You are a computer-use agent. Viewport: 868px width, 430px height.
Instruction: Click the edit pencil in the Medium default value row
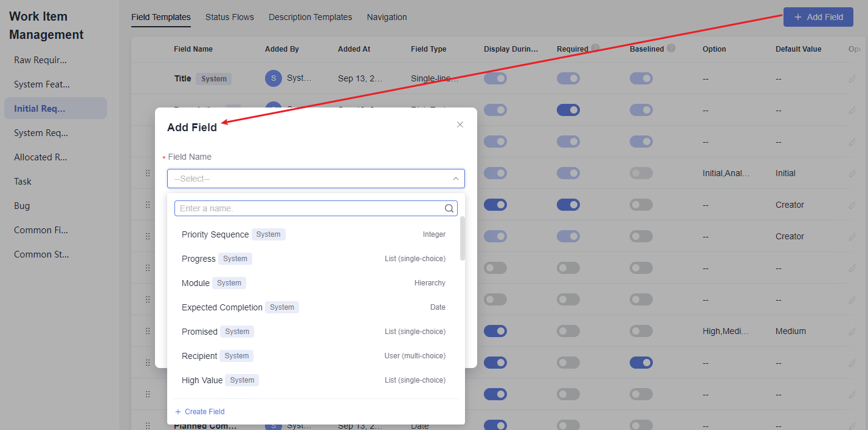coord(852,331)
